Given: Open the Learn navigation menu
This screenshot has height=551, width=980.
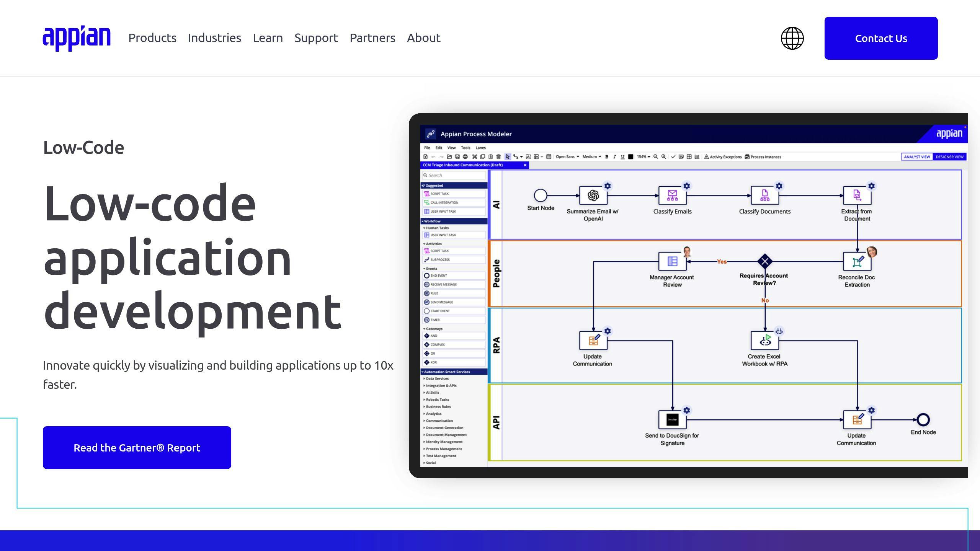Looking at the screenshot, I should (268, 38).
